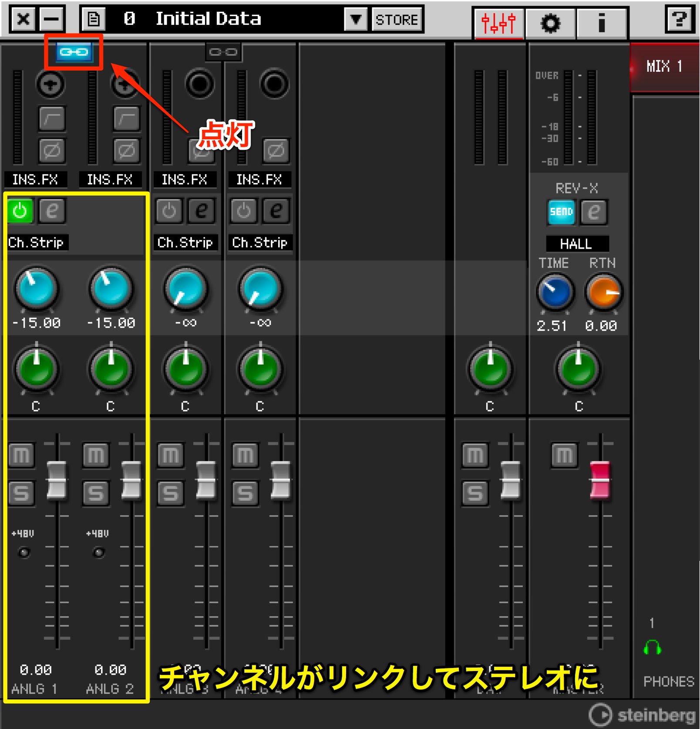Toggle the REV-X SEND button
Viewport: 700px width, 729px height.
coord(562,213)
